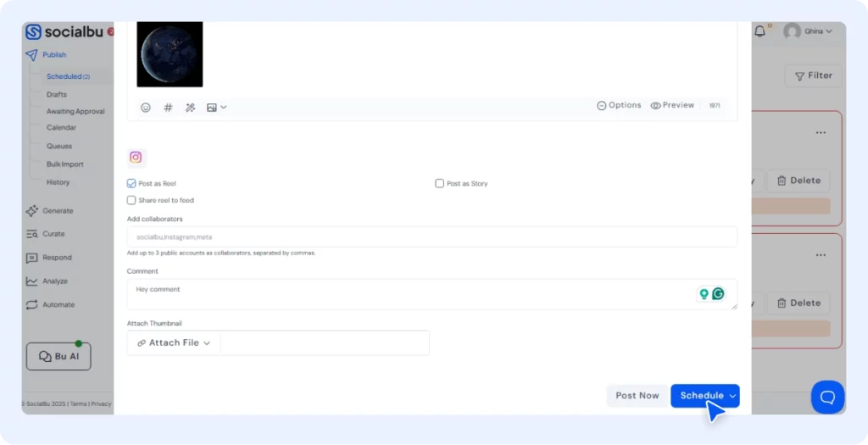Click the Schedule button

tap(701, 396)
